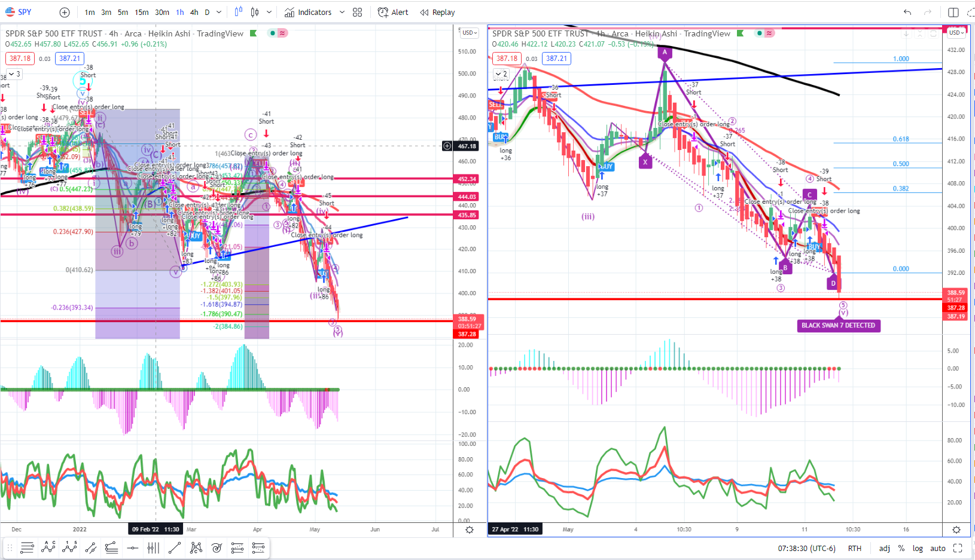The height and width of the screenshot is (560, 975).
Task: Click the blue bars chart style icon
Action: tap(239, 12)
